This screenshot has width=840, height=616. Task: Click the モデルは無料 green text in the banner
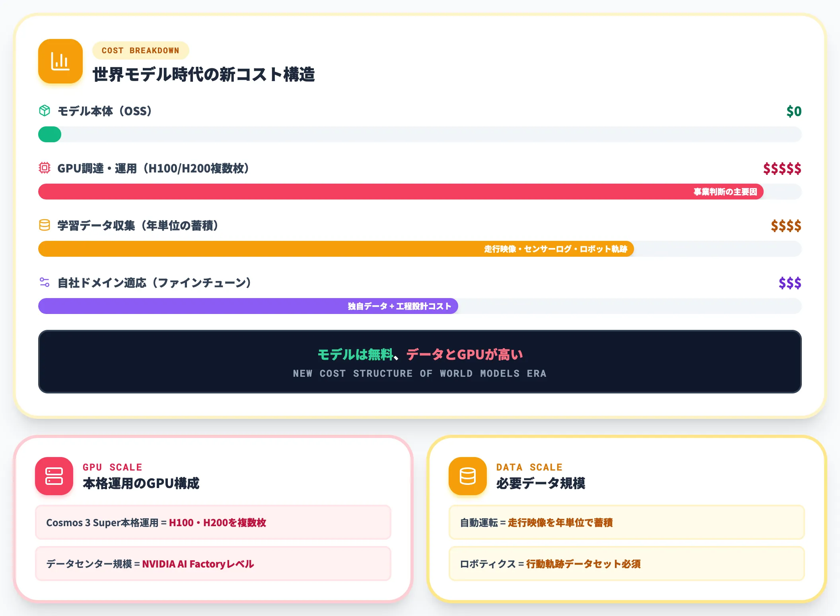[355, 354]
